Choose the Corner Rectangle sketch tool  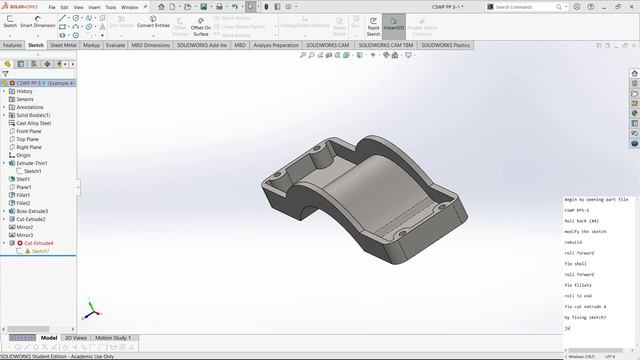click(62, 27)
